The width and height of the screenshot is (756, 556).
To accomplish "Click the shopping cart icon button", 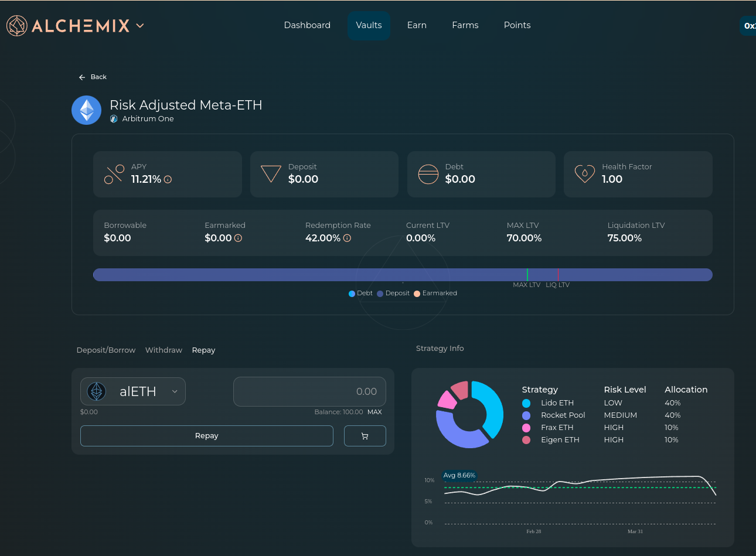I will 365,436.
